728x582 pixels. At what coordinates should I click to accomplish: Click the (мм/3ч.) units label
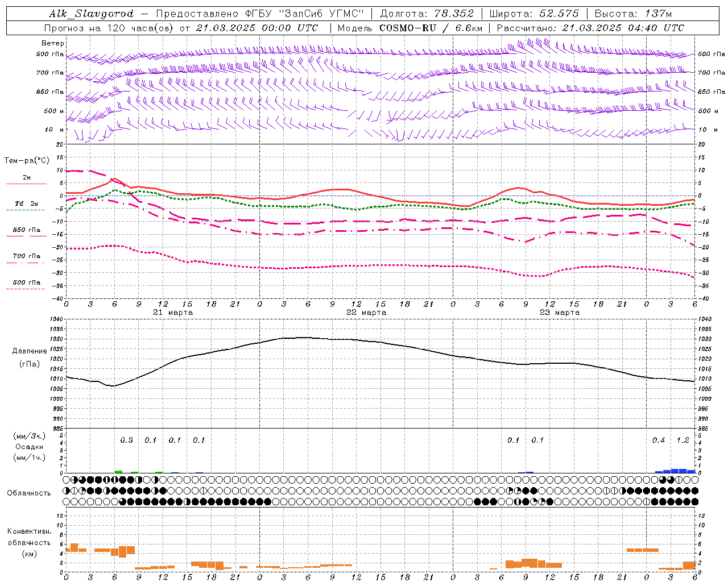(x=30, y=436)
